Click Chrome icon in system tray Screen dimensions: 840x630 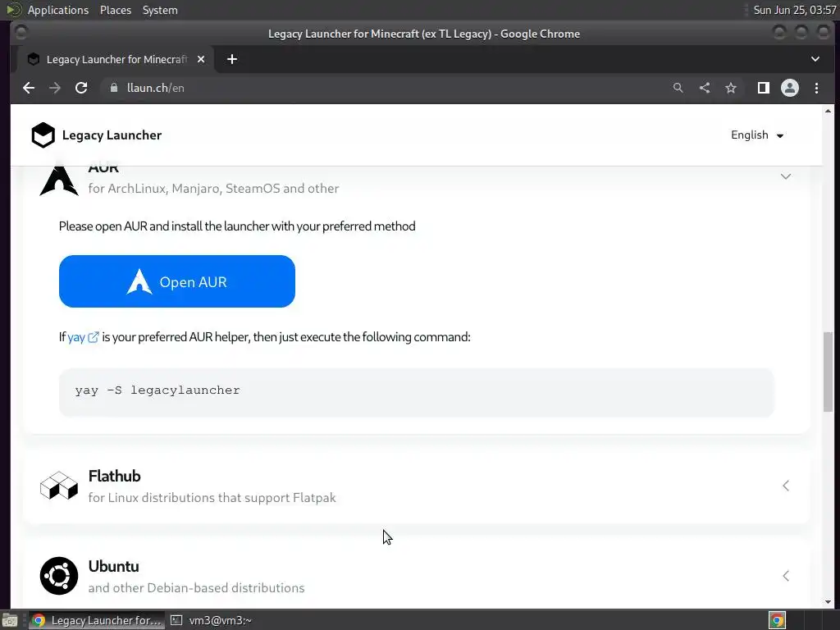(x=778, y=620)
